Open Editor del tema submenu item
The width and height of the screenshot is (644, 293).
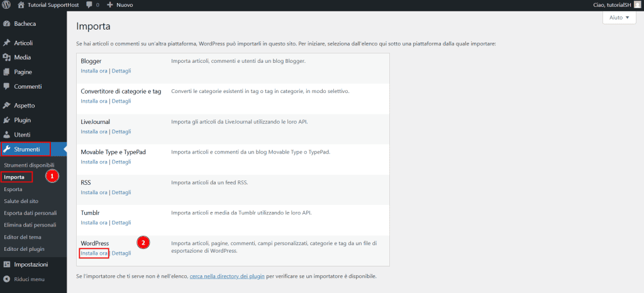point(23,237)
